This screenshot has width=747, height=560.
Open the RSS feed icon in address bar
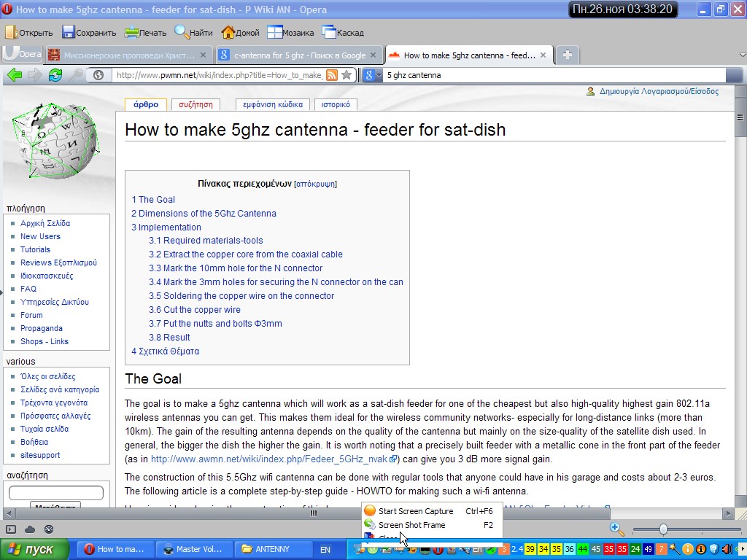coord(332,75)
